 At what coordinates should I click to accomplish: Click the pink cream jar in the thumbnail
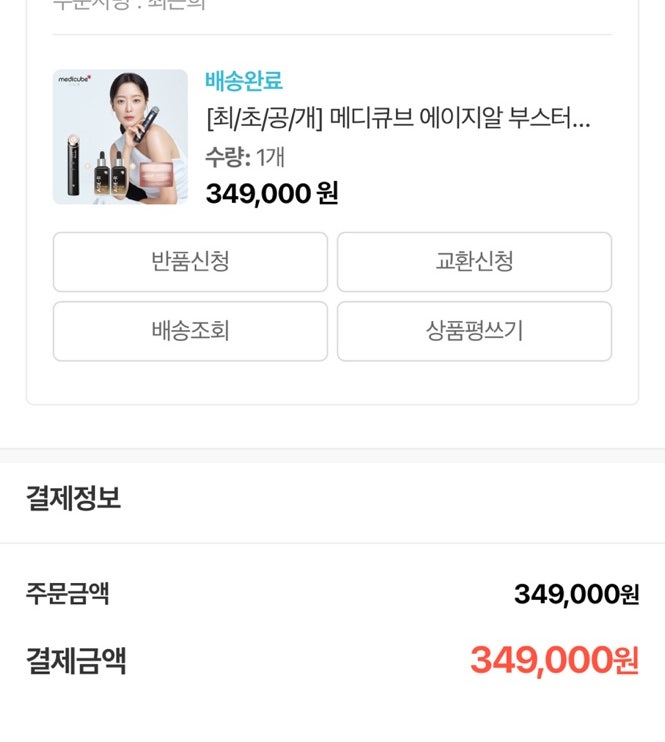(159, 176)
